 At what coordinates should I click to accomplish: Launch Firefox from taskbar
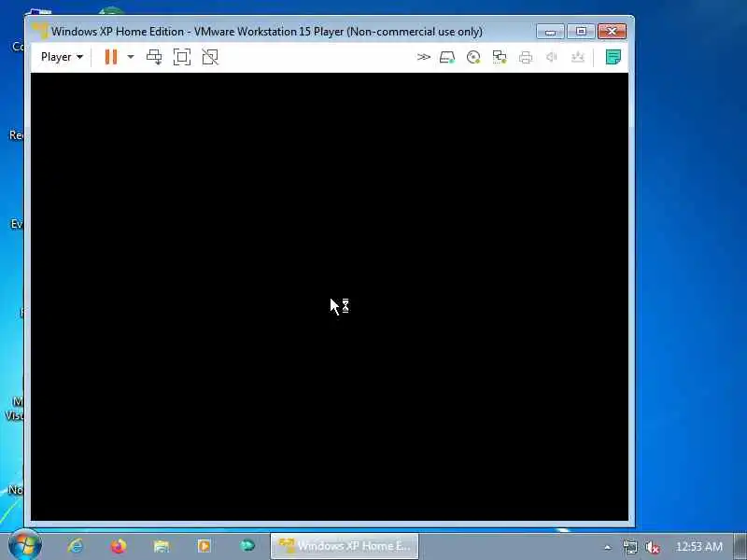(119, 546)
